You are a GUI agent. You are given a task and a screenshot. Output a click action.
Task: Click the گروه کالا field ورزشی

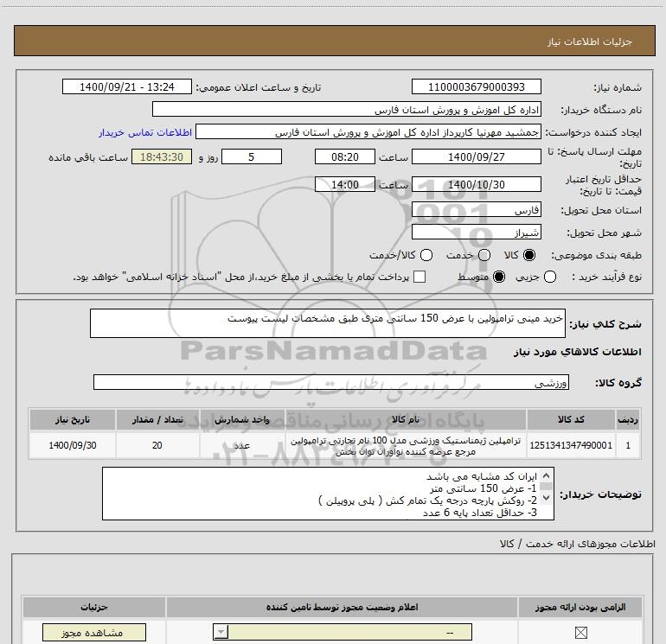(331, 382)
